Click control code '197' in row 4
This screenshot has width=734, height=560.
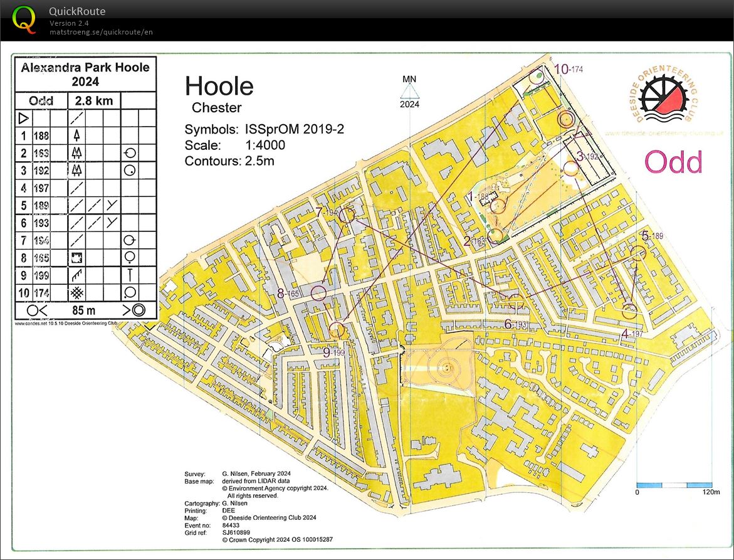coord(41,188)
